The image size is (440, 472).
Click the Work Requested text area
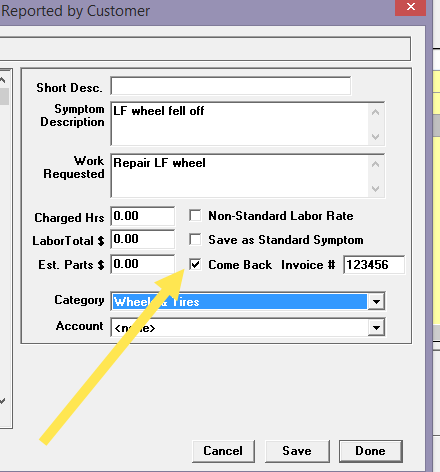point(239,176)
